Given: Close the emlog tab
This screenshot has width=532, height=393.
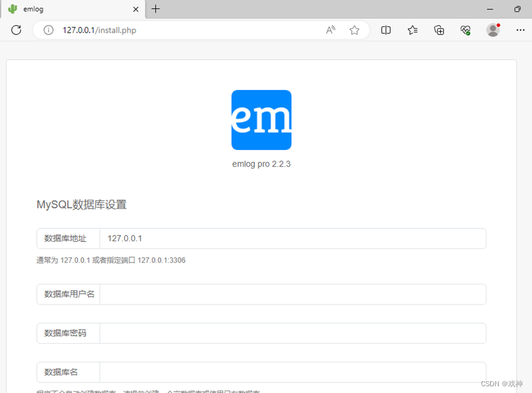Looking at the screenshot, I should 135,9.
